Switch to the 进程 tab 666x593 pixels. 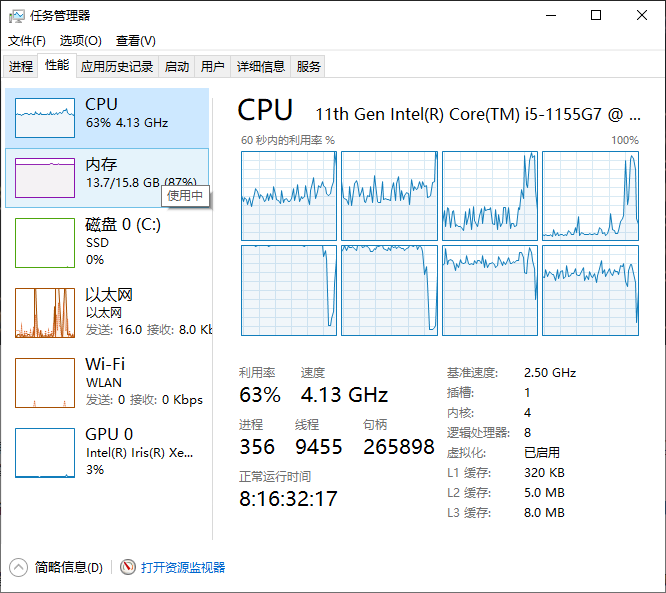click(21, 67)
